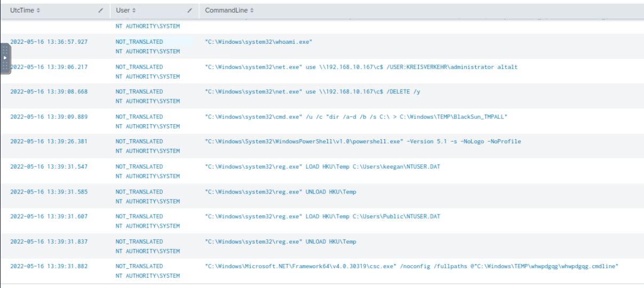Click the pencil edit icon in User column

click(x=190, y=11)
